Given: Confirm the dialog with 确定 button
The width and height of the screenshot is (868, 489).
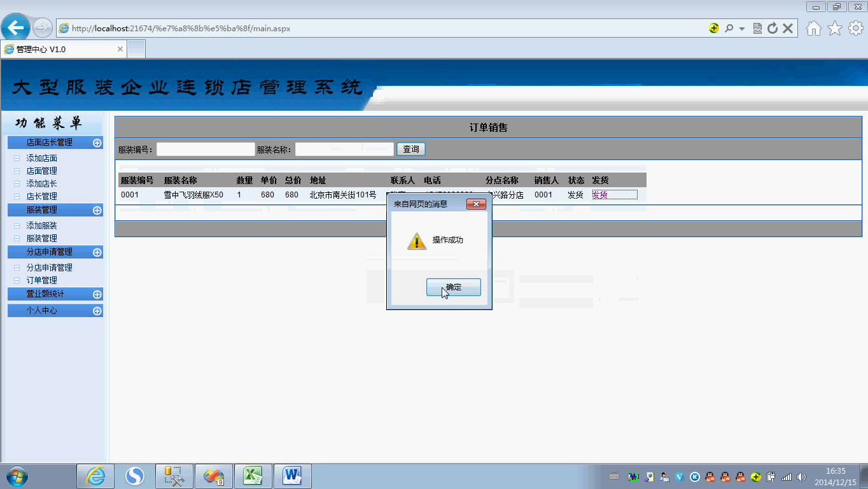Looking at the screenshot, I should tap(453, 287).
